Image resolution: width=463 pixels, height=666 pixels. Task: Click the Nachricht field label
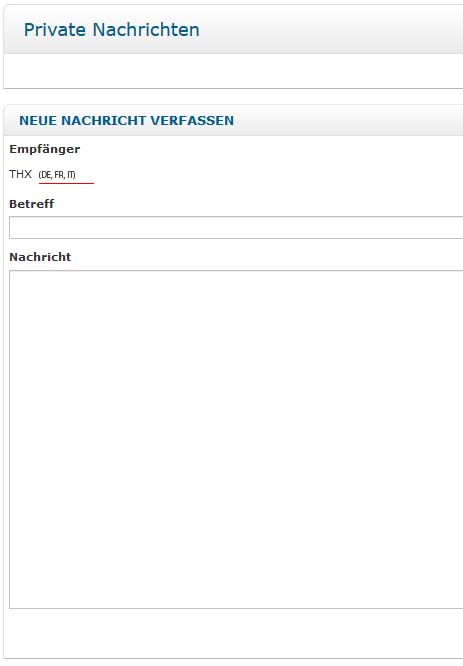point(40,257)
